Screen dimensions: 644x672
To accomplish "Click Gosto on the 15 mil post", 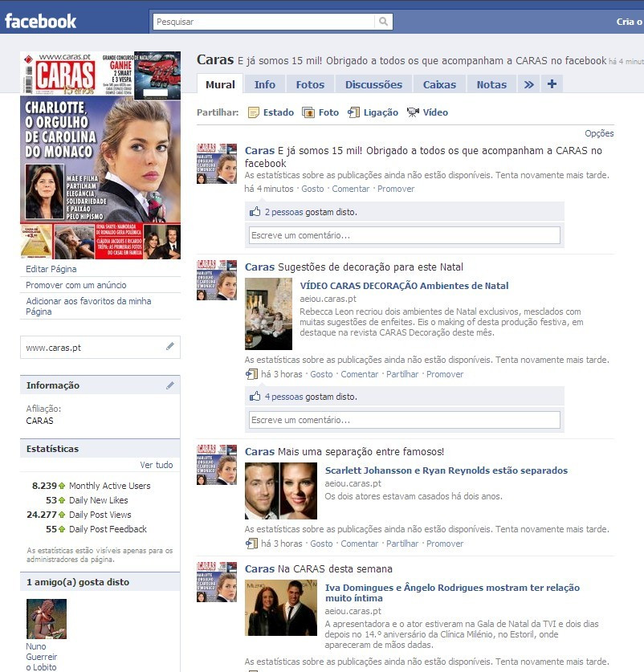I will point(312,189).
